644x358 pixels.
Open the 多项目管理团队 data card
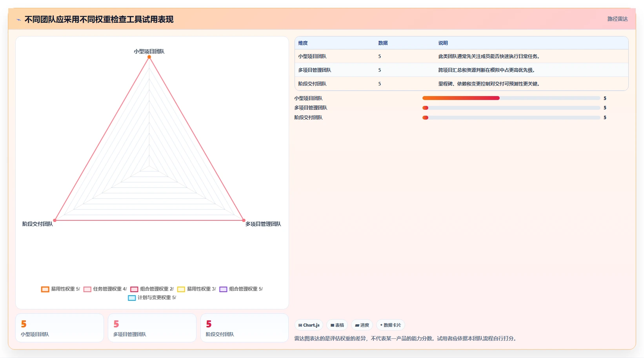[152, 328]
